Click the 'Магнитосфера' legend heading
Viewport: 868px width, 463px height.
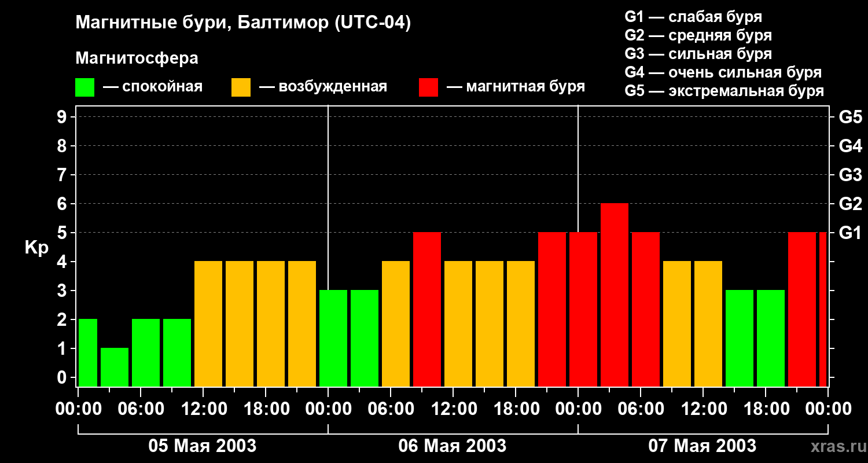click(137, 58)
